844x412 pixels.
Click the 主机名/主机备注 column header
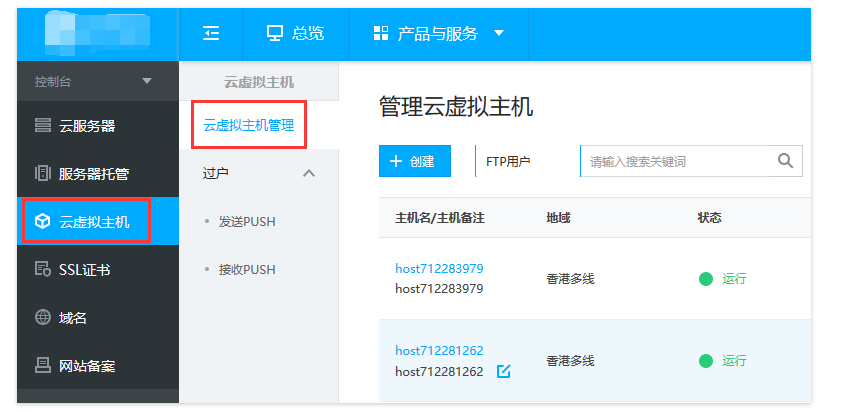coord(440,218)
